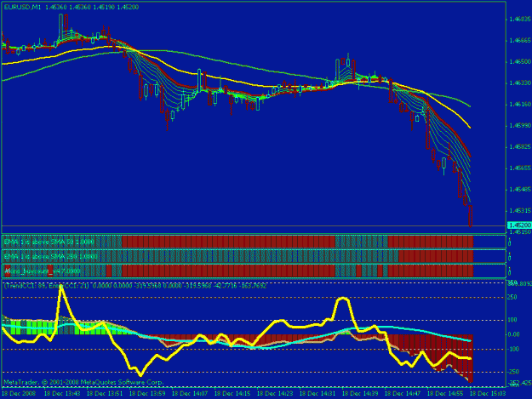This screenshot has width=532, height=399.
Task: Click the 1.45150 price axis label
Action: (x=520, y=232)
